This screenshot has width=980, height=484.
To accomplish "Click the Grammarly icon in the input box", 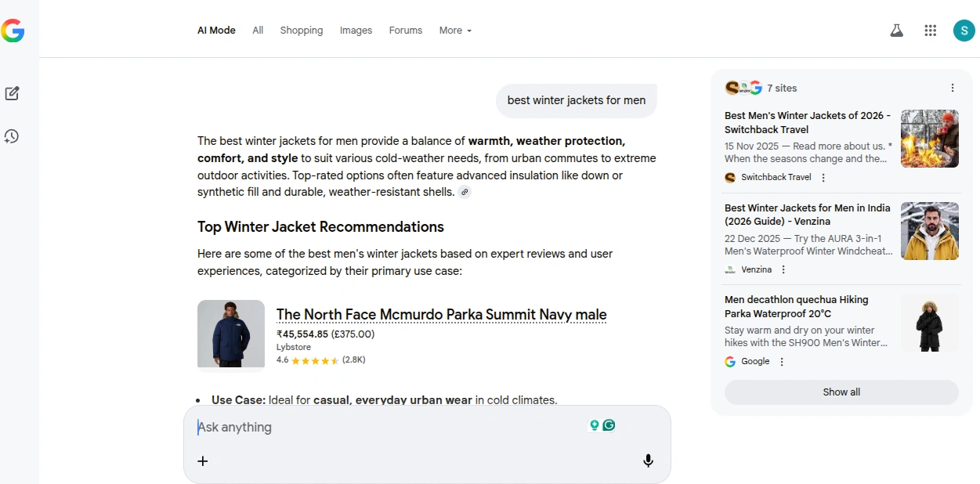I will (609, 425).
